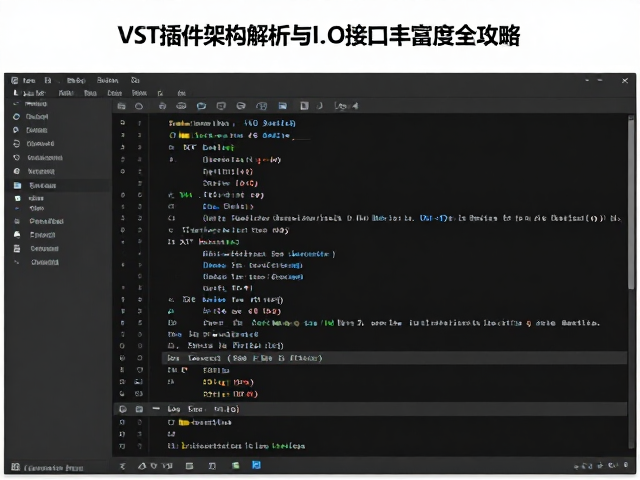This screenshot has height=480, width=640.
Task: Click the open book icon in editor toolbar
Action: click(261, 106)
